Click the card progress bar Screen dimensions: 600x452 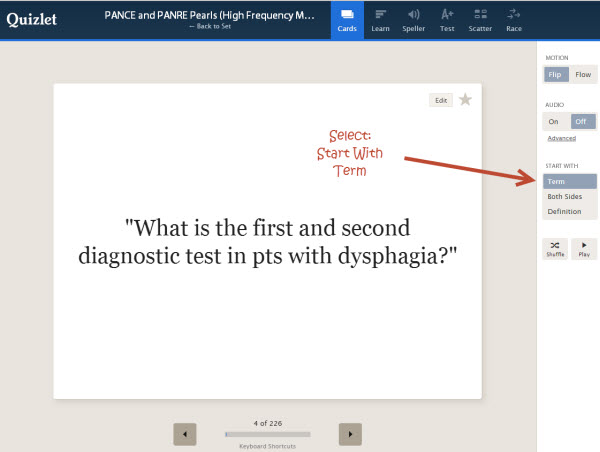267,434
